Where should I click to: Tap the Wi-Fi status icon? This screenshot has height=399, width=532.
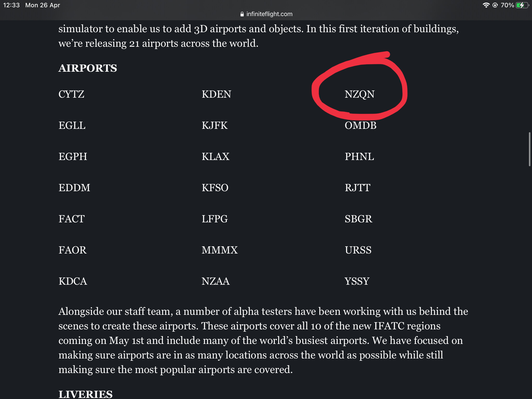tap(486, 5)
